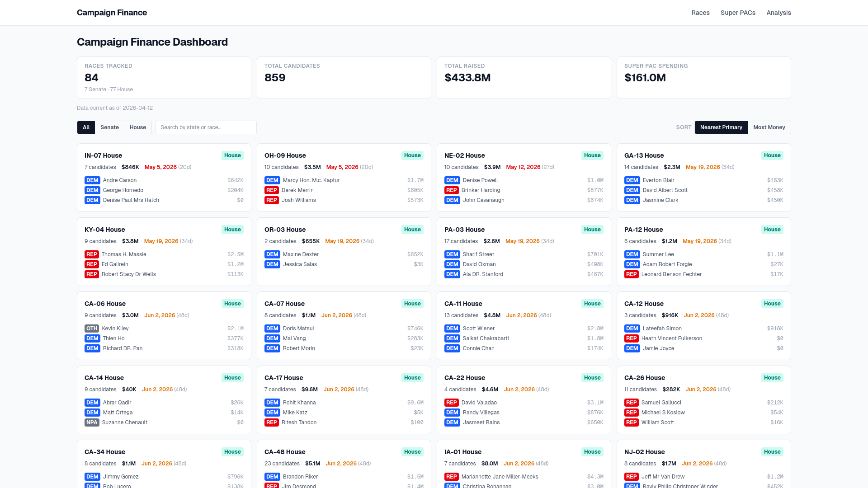
Task: Open the KY-04 House race title
Action: pyautogui.click(x=104, y=230)
